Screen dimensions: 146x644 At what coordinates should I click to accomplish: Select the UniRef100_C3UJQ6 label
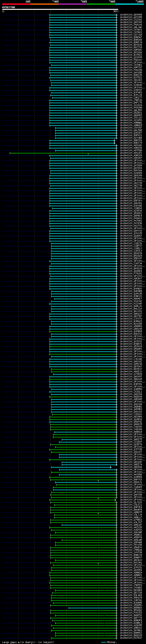pos(131,359)
